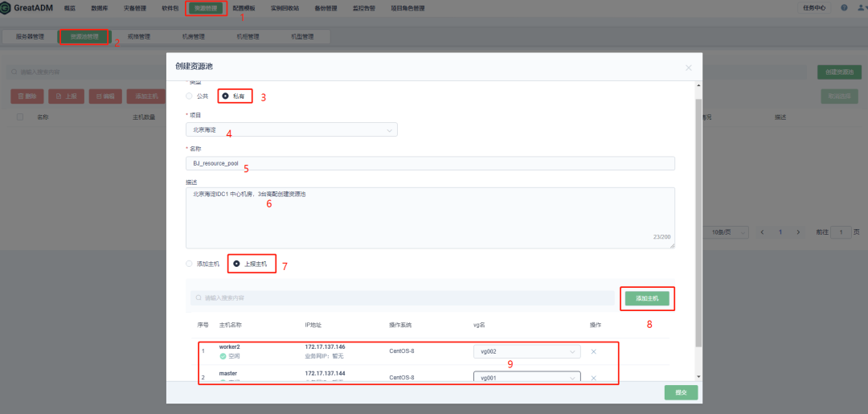The width and height of the screenshot is (868, 414).
Task: Open the help question-mark icon
Action: (x=844, y=8)
